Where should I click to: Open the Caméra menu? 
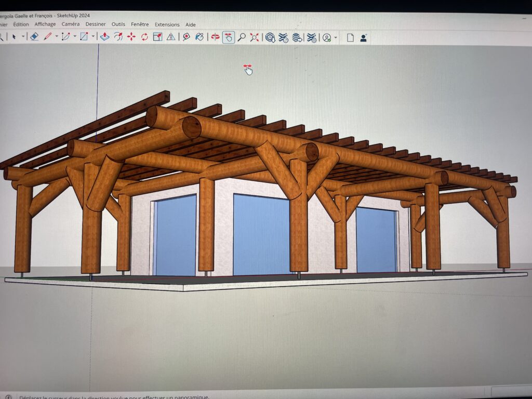click(72, 24)
